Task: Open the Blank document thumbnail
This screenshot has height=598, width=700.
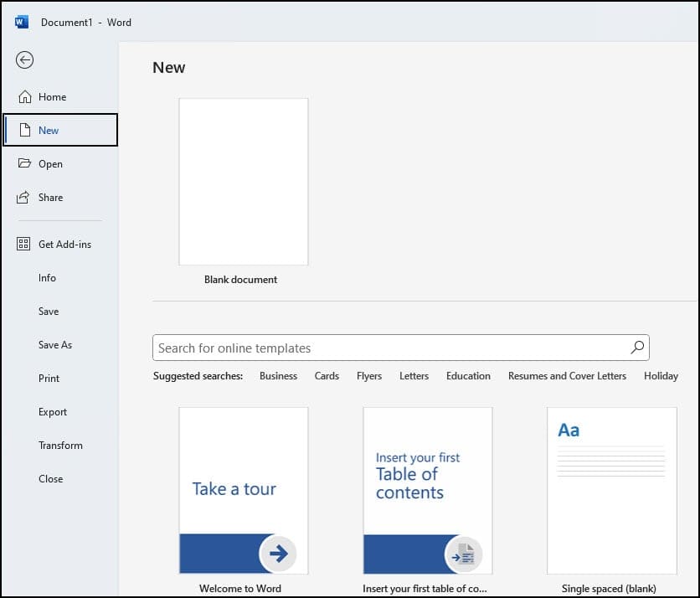Action: 244,182
